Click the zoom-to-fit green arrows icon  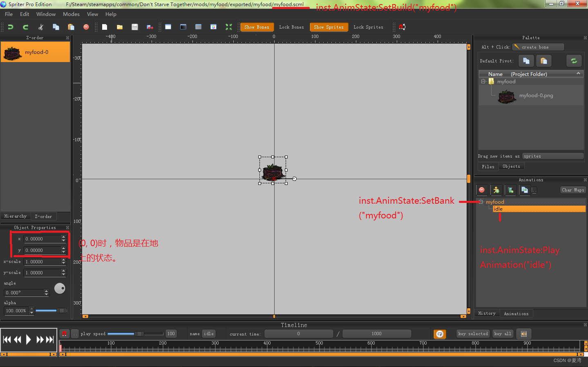tap(229, 27)
